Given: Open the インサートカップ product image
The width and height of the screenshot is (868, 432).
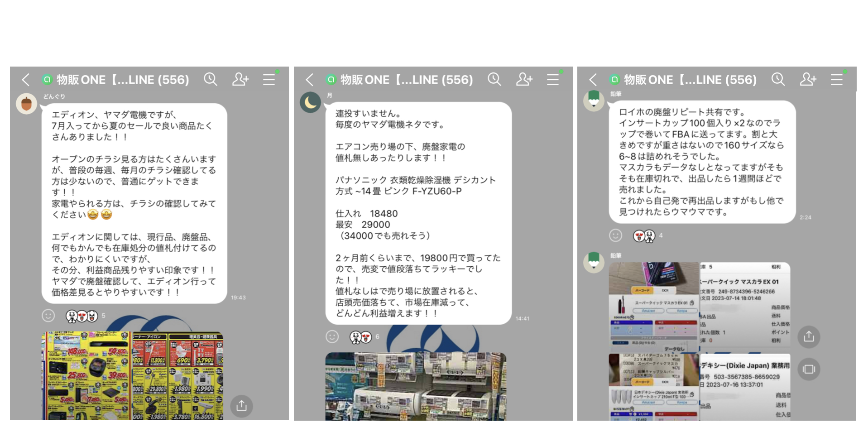Looking at the screenshot, I should click(654, 387).
